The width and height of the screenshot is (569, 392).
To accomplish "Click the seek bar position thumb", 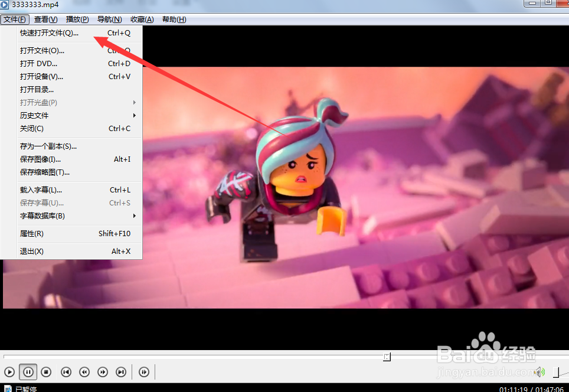I will tap(387, 357).
